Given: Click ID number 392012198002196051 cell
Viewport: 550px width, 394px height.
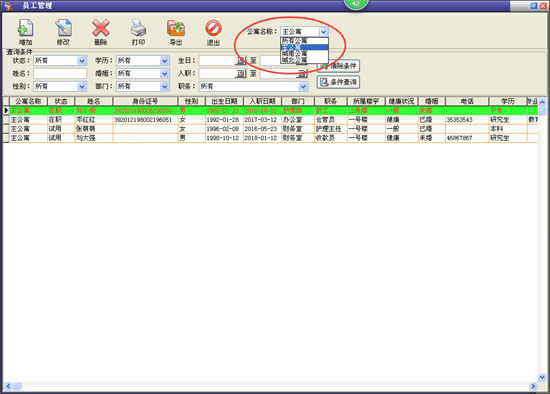Looking at the screenshot, I should (145, 120).
